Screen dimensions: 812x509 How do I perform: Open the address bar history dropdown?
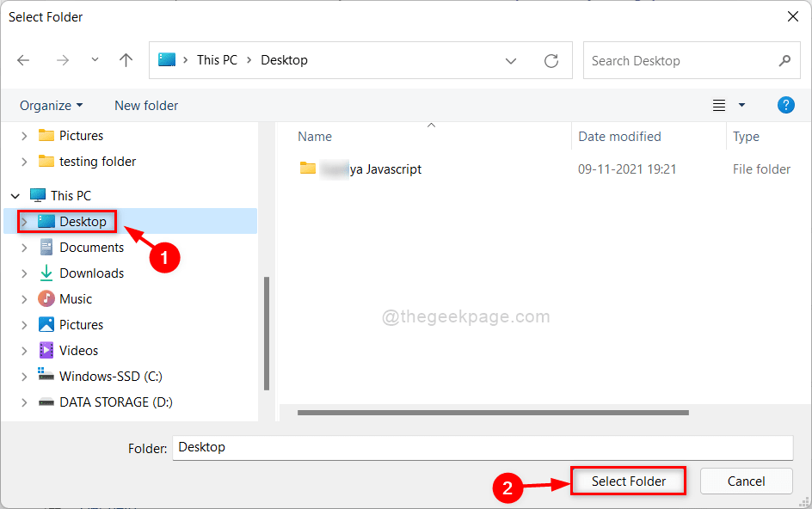click(x=511, y=61)
